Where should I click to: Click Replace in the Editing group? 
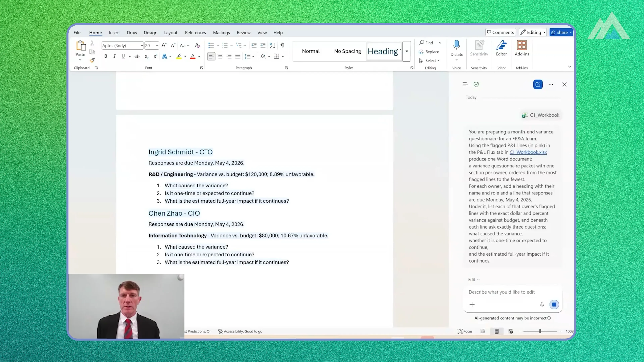pos(429,52)
